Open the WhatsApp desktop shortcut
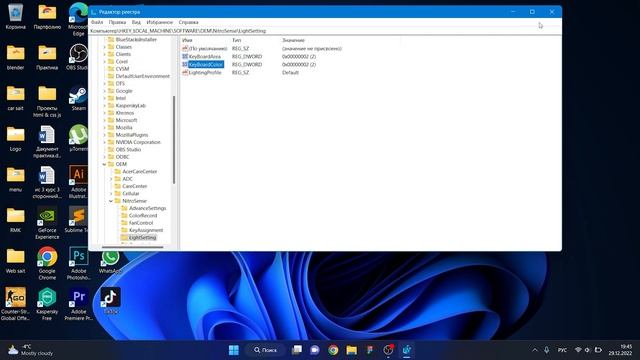640x360 pixels. tap(110, 260)
